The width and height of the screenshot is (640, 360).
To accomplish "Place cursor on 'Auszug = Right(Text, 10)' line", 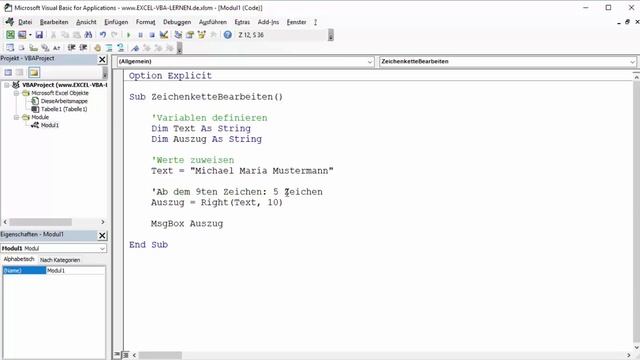I will [x=217, y=202].
